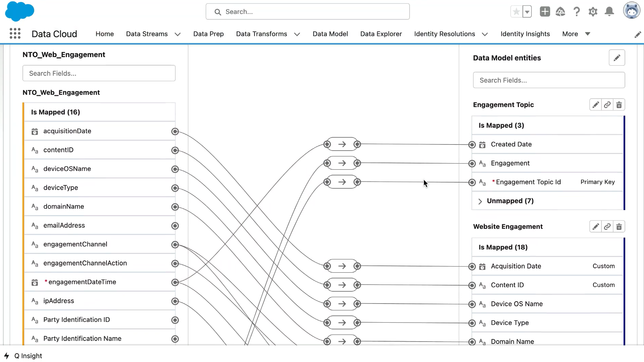
Task: Open the Setup gear icon
Action: pos(593,12)
